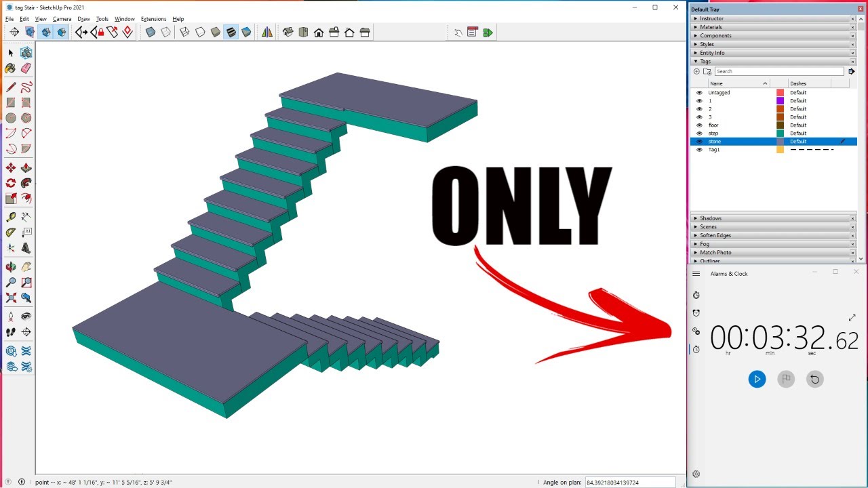The image size is (868, 488).
Task: Toggle visibility of tag 3
Action: click(x=699, y=117)
